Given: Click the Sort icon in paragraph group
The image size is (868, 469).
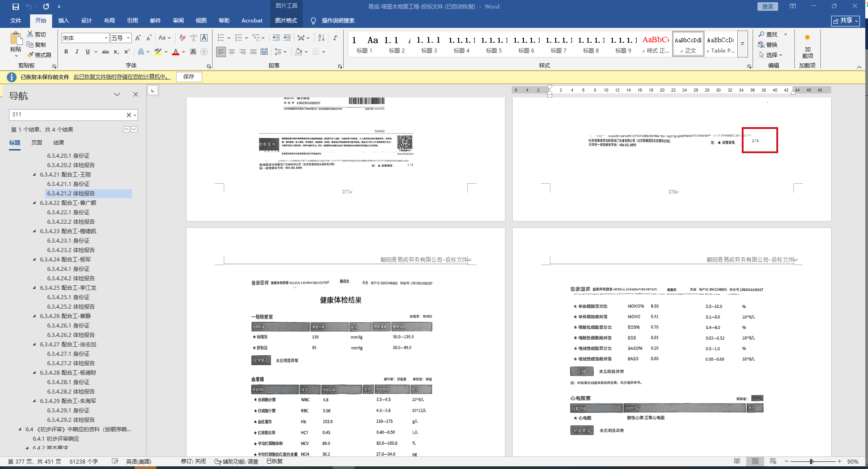Looking at the screenshot, I should (321, 38).
